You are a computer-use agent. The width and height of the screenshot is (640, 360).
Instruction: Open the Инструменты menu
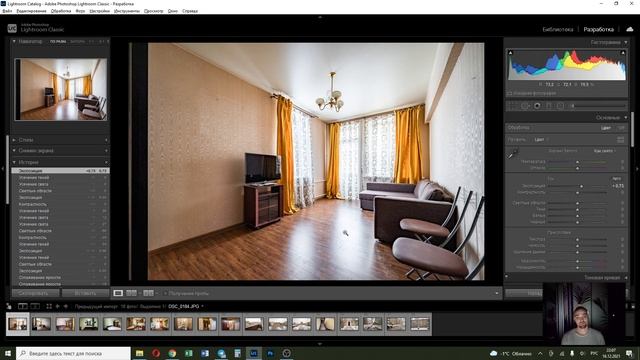(127, 11)
